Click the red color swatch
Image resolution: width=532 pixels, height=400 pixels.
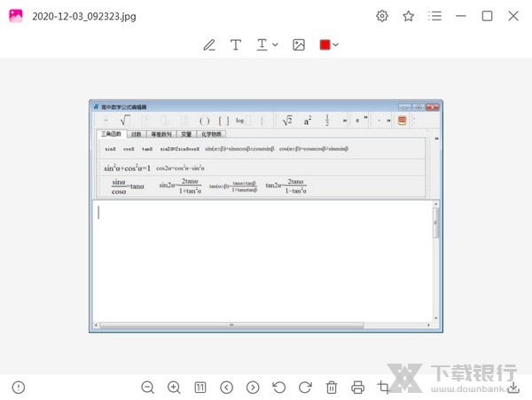[325, 45]
